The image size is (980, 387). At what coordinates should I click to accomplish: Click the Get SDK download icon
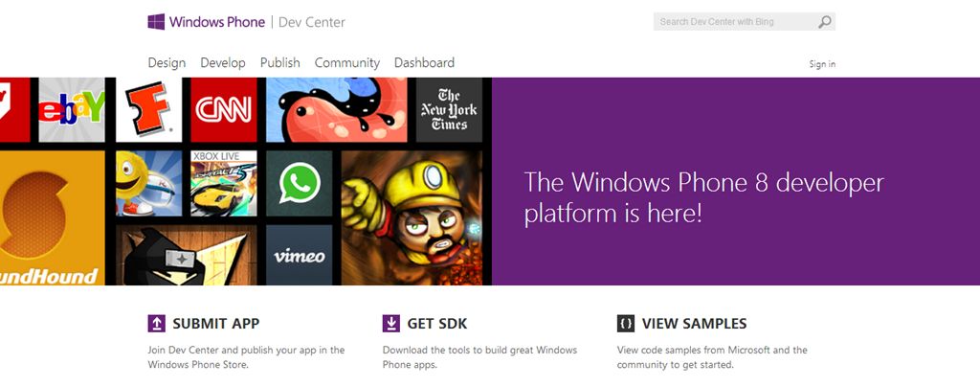(x=390, y=324)
